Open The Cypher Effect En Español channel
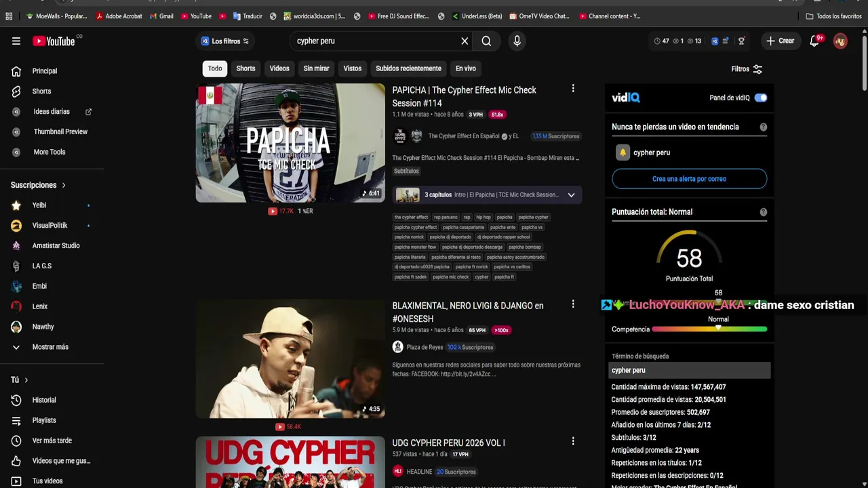Viewport: 868px width, 488px height. (x=463, y=136)
